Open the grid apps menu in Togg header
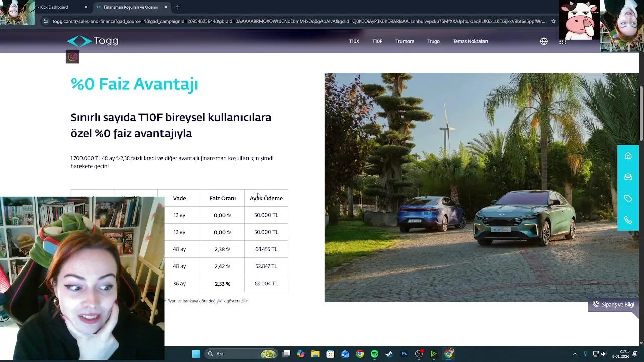This screenshot has width=644, height=362. pyautogui.click(x=562, y=41)
